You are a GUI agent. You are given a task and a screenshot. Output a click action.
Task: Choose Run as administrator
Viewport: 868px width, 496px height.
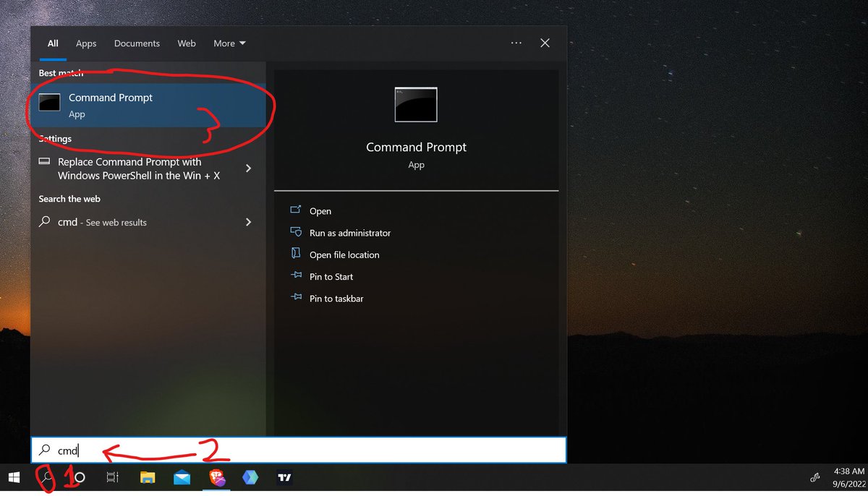(x=350, y=233)
